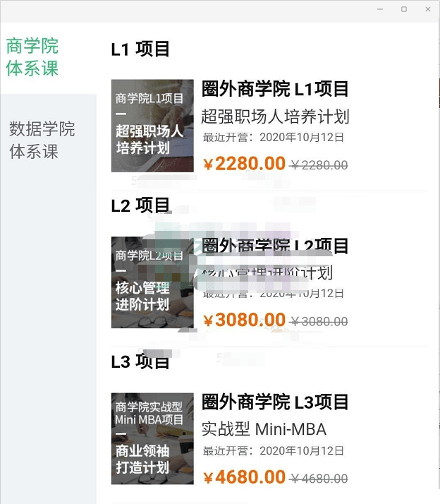Open the L1 项目 course thumbnail

pos(152,126)
